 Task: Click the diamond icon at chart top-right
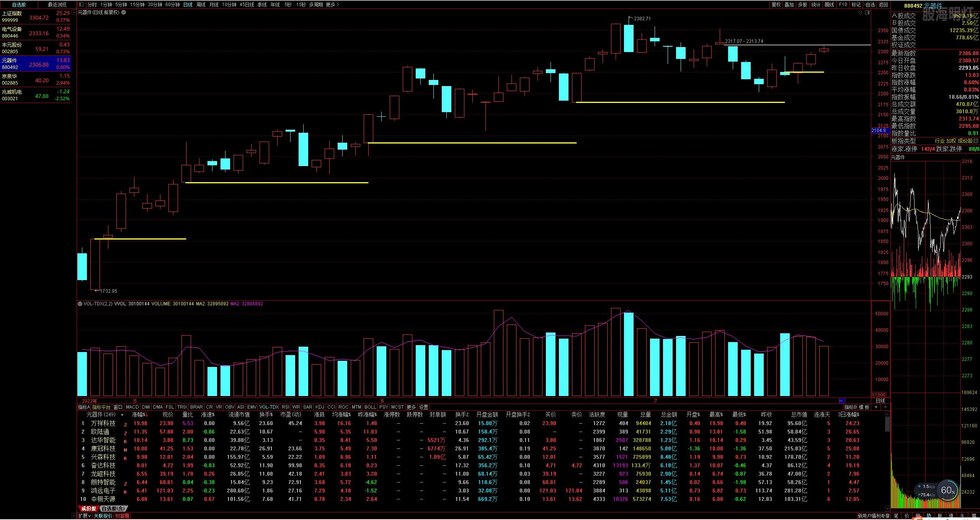tap(860, 12)
